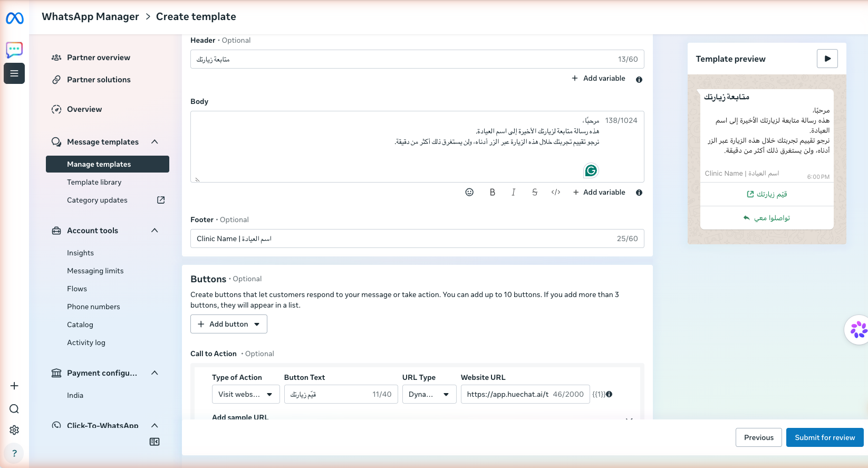Open settings gear in left rail
Viewport: 868px width, 468px height.
[x=14, y=430]
